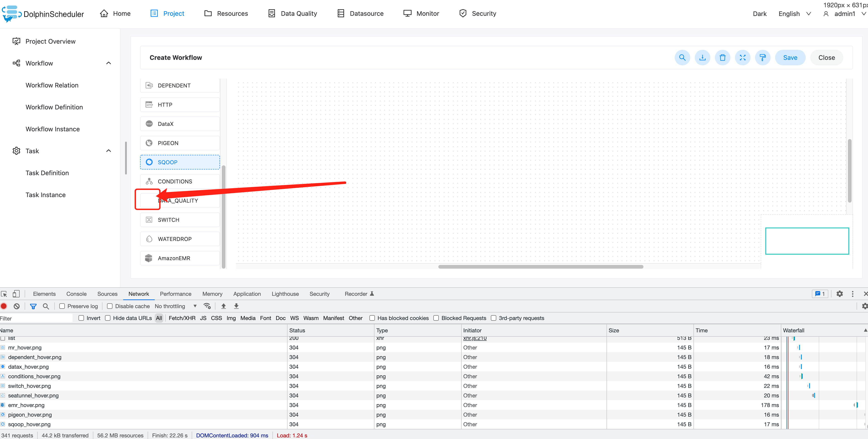The image size is (868, 439).
Task: Open Workflow Definition in sidebar
Action: (x=54, y=107)
